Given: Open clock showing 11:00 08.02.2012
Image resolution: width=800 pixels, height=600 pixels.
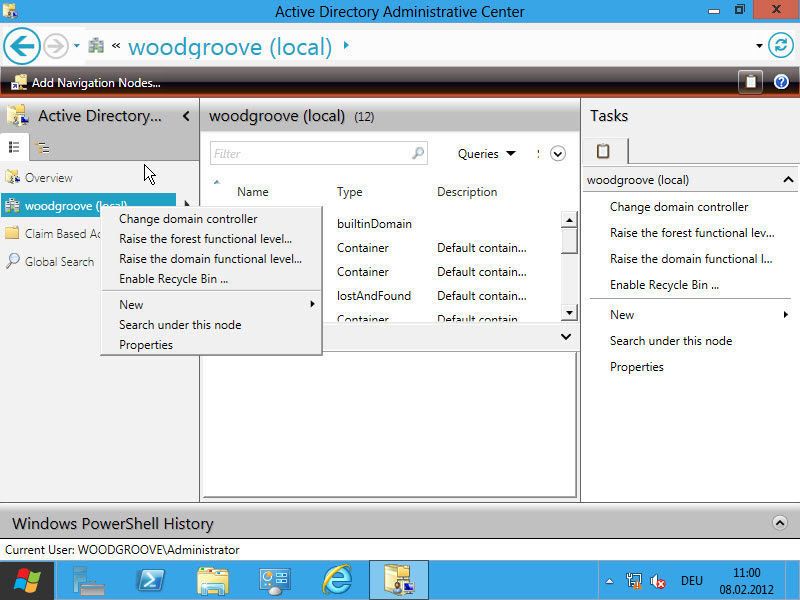Looking at the screenshot, I should point(746,581).
